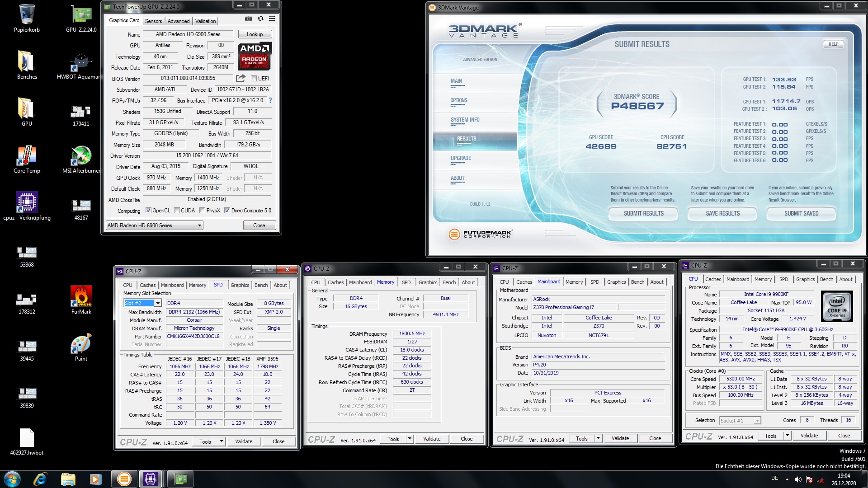The width and height of the screenshot is (868, 488).
Task: Switch to Advanced tab in GPU-Z
Action: pyautogui.click(x=179, y=21)
